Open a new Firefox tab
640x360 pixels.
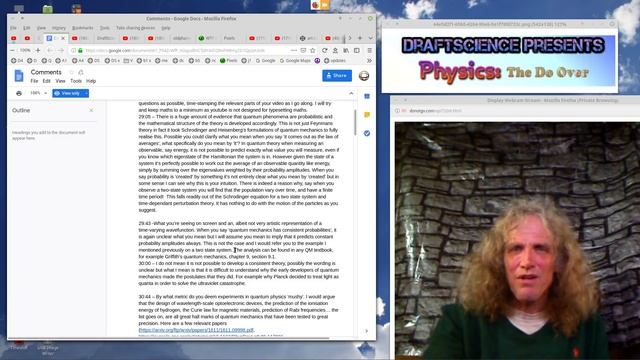coord(360,38)
